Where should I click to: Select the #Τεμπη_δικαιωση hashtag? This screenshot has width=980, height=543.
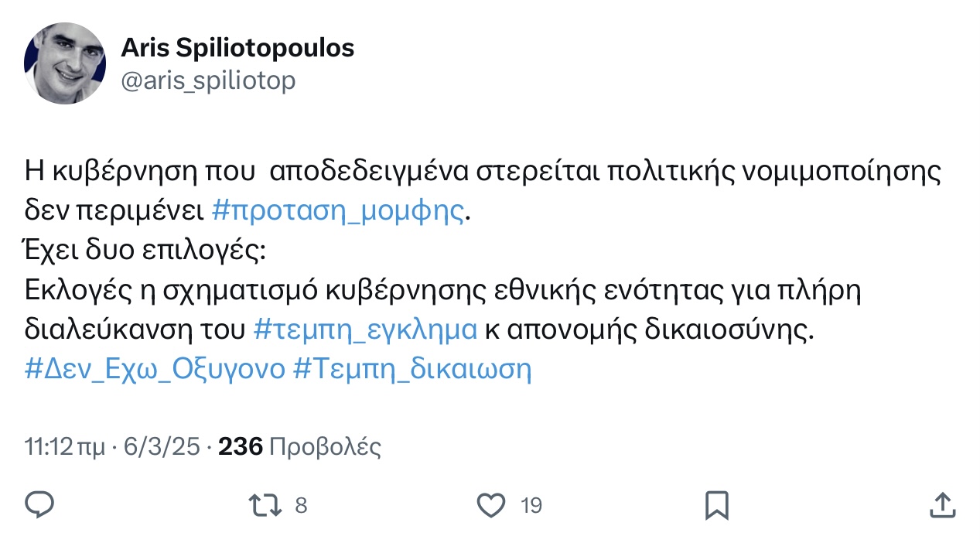pyautogui.click(x=413, y=369)
